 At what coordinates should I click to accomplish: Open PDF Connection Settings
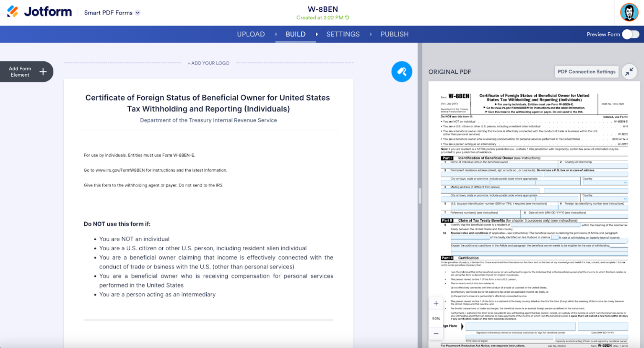click(586, 71)
